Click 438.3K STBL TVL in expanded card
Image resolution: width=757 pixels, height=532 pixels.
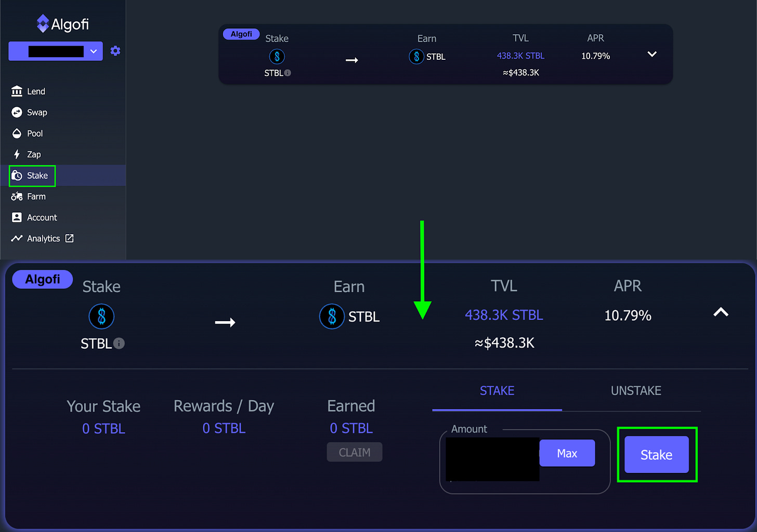[x=504, y=315]
